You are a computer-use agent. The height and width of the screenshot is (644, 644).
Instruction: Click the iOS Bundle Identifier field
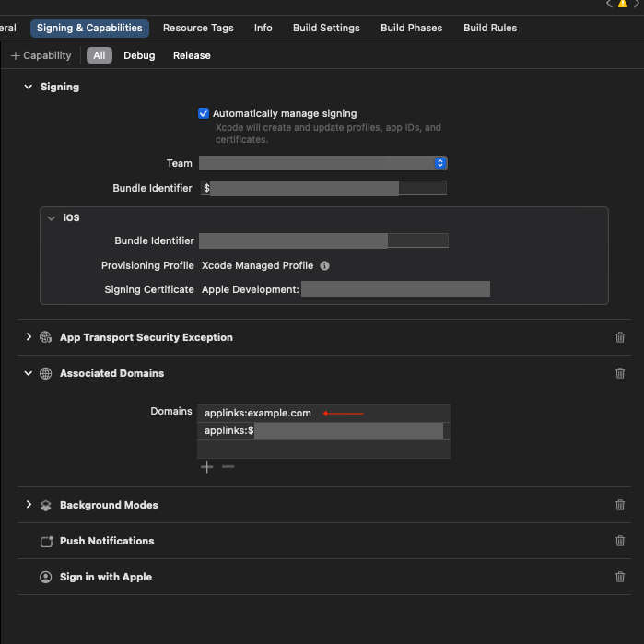tap(323, 240)
